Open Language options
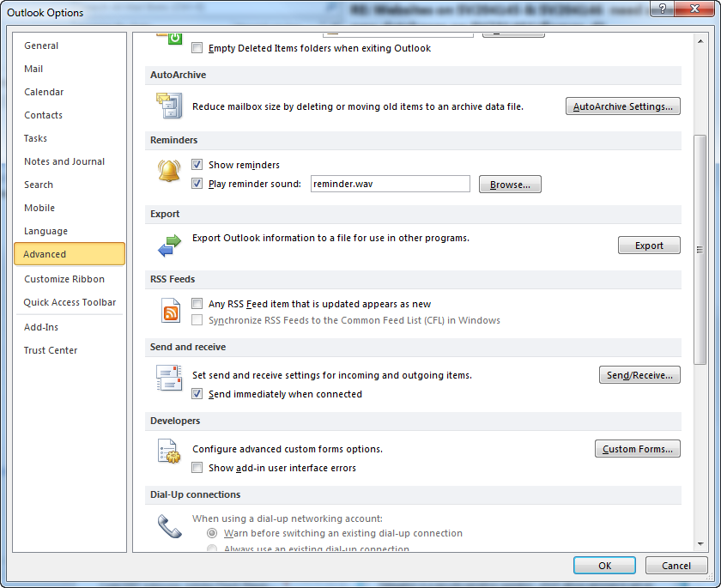The image size is (721, 588). pos(70,231)
